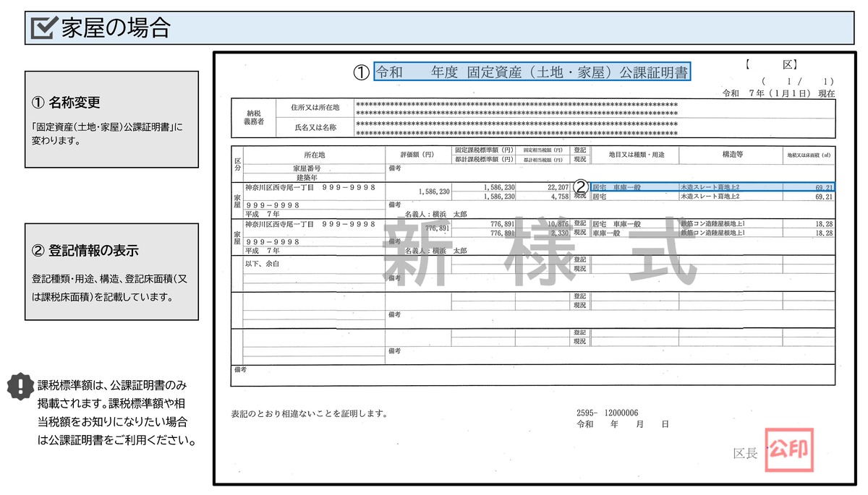Image resolution: width=868 pixels, height=495 pixels.
Task: Select circled number ① before the certificate title
Action: (360, 71)
